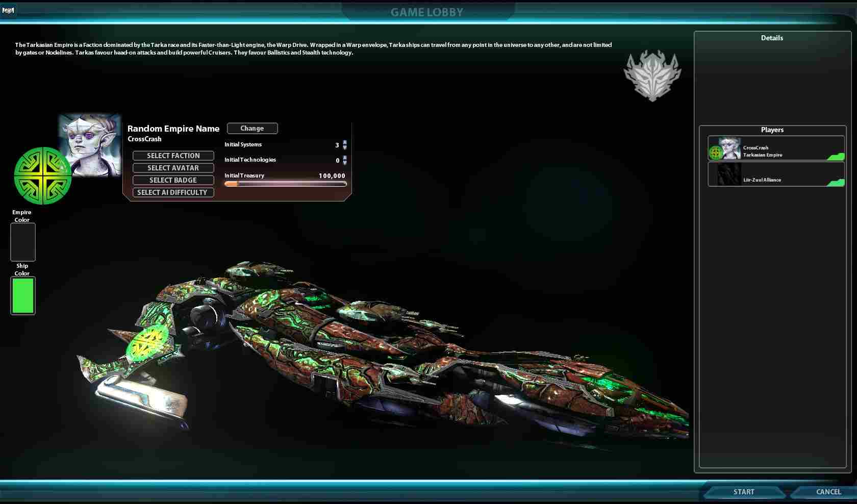Screen dimensions: 857x504
Task: Click green status indicator on Liir-Zuul row
Action: point(836,183)
